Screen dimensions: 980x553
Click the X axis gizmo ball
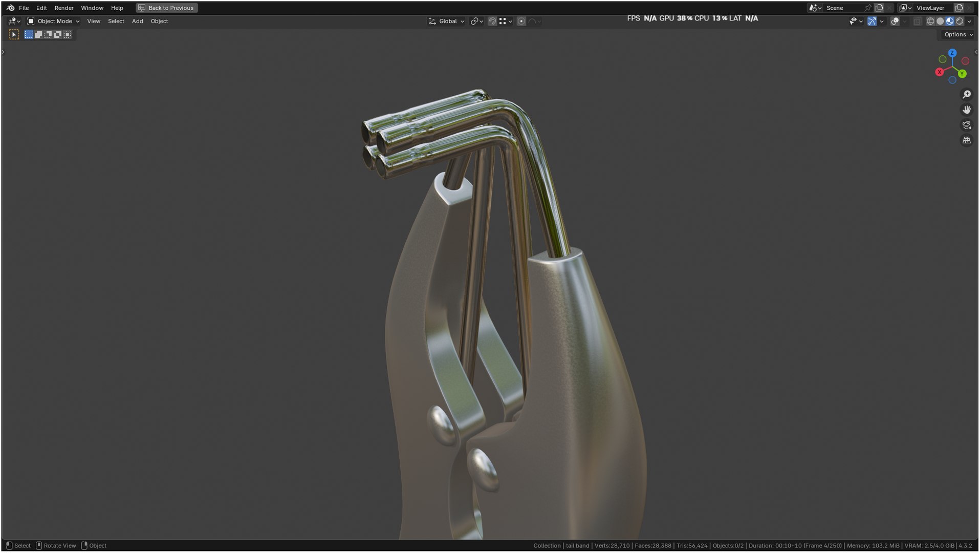tap(939, 72)
